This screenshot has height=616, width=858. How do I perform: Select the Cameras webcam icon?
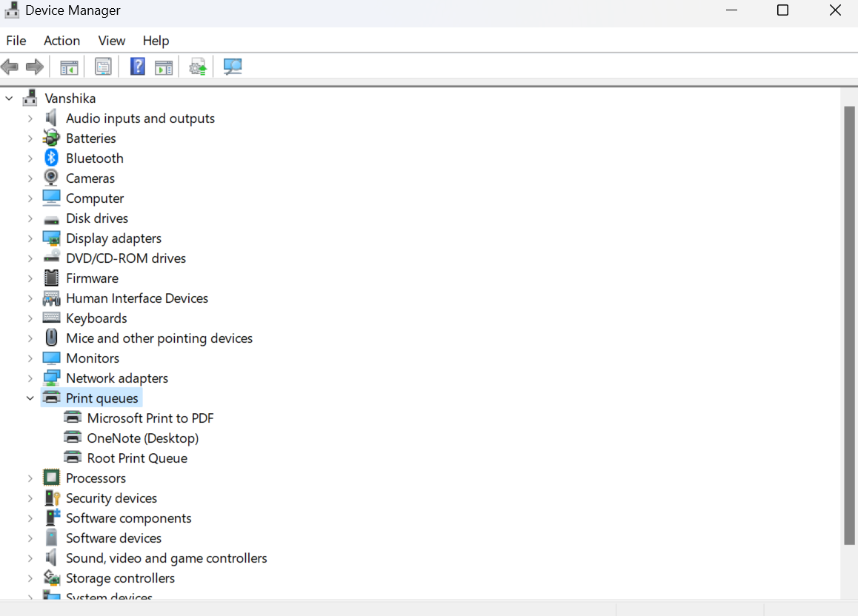pos(51,178)
